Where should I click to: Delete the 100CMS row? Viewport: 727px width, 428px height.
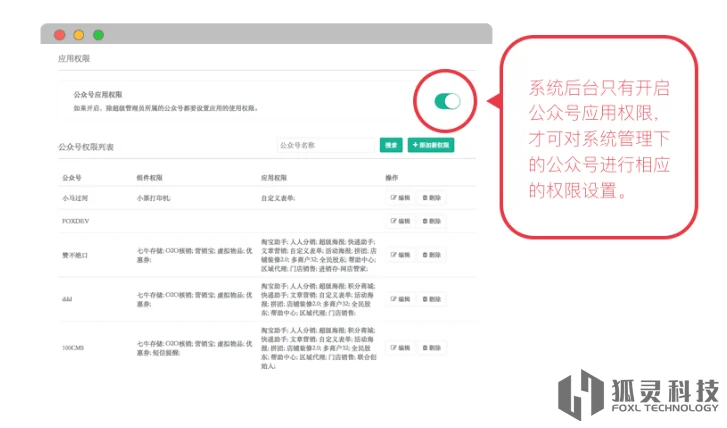coord(431,348)
